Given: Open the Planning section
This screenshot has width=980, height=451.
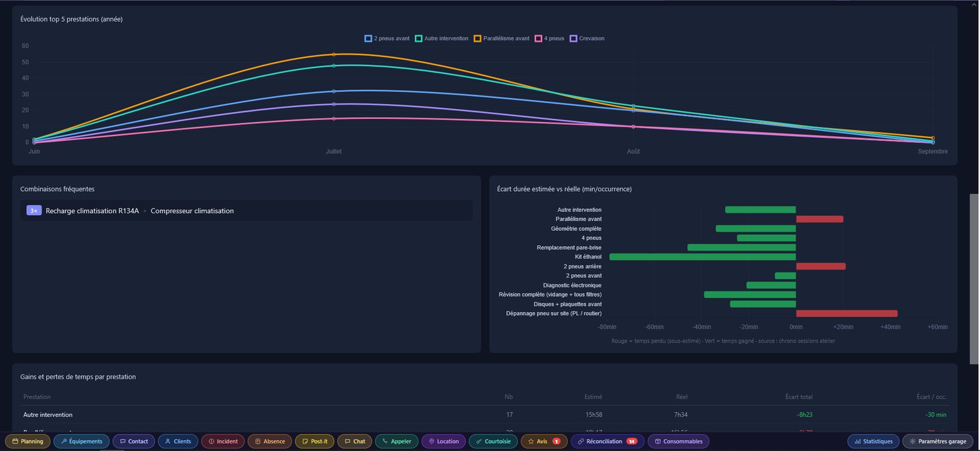Looking at the screenshot, I should pos(28,441).
